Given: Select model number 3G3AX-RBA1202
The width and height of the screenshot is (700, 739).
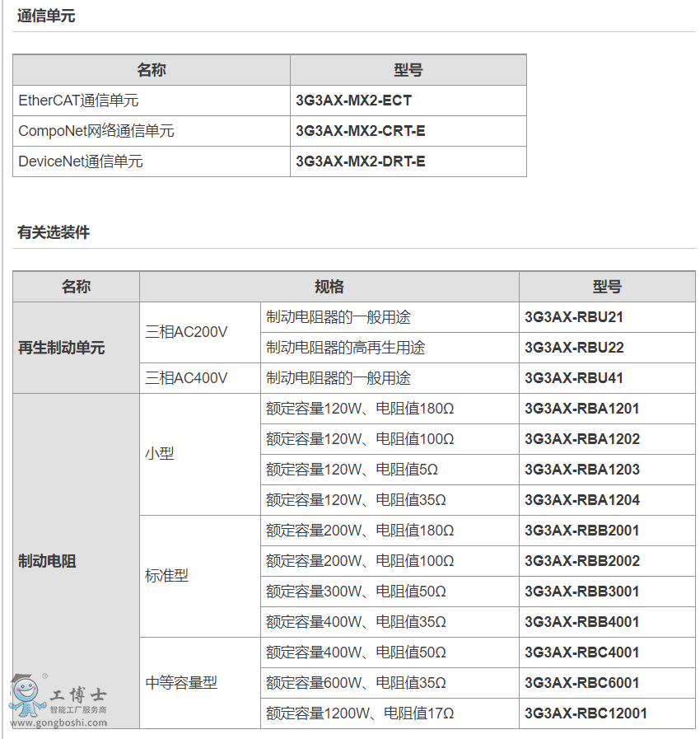Looking at the screenshot, I should 582,439.
